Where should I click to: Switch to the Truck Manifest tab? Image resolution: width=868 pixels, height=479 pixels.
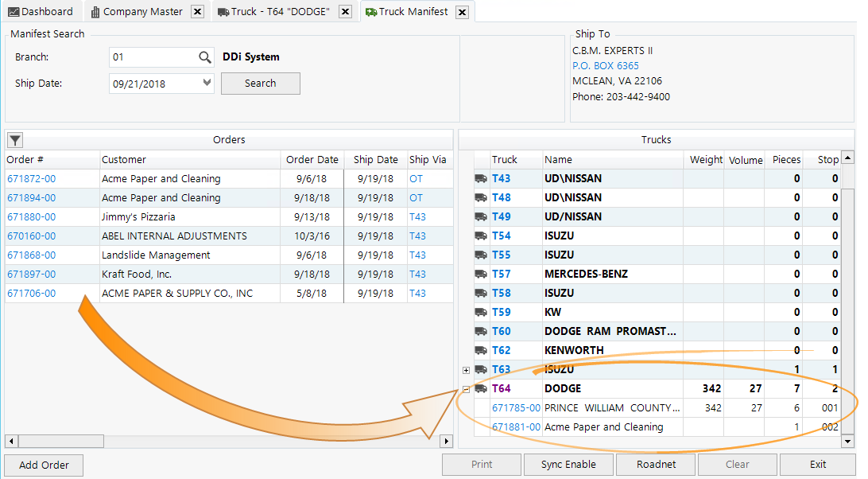[x=406, y=12]
